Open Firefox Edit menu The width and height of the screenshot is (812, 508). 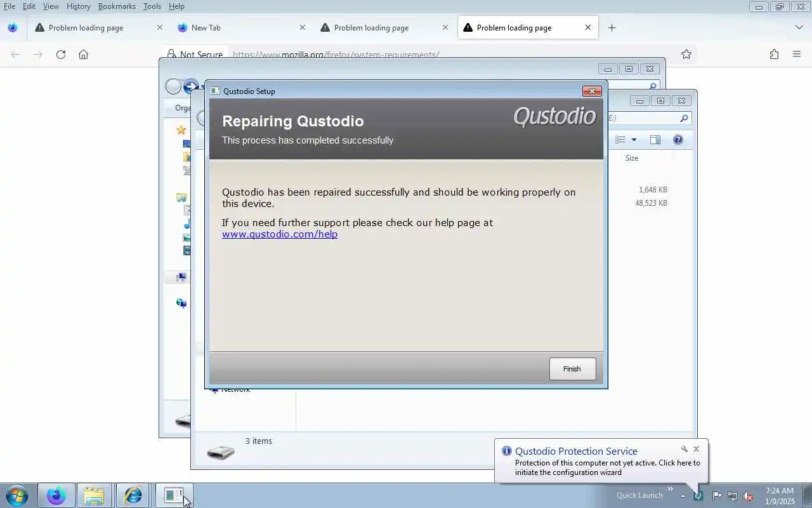29,6
